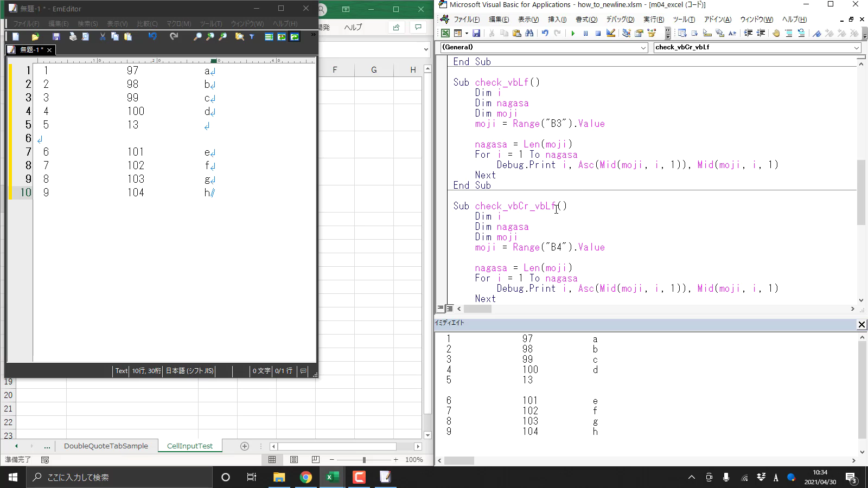Image resolution: width=868 pixels, height=488 pixels.
Task: Click the Run Sub (play) icon in VBA toolbar
Action: click(573, 34)
